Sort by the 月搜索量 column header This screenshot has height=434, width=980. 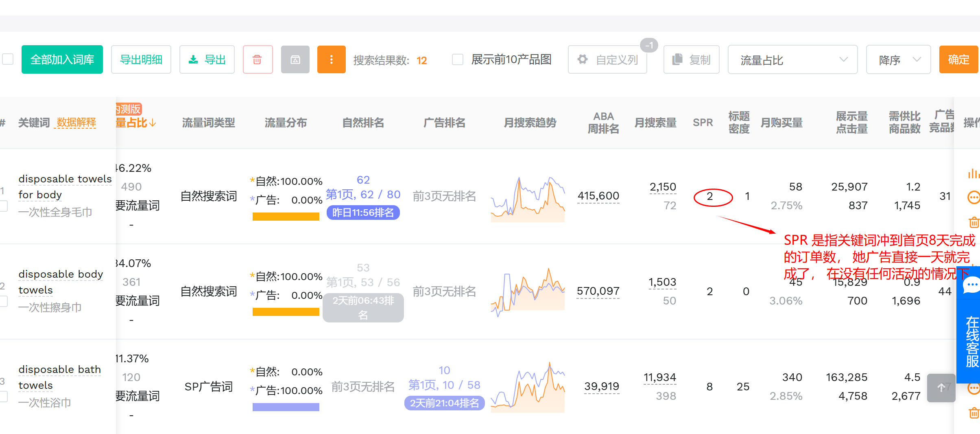tap(655, 123)
